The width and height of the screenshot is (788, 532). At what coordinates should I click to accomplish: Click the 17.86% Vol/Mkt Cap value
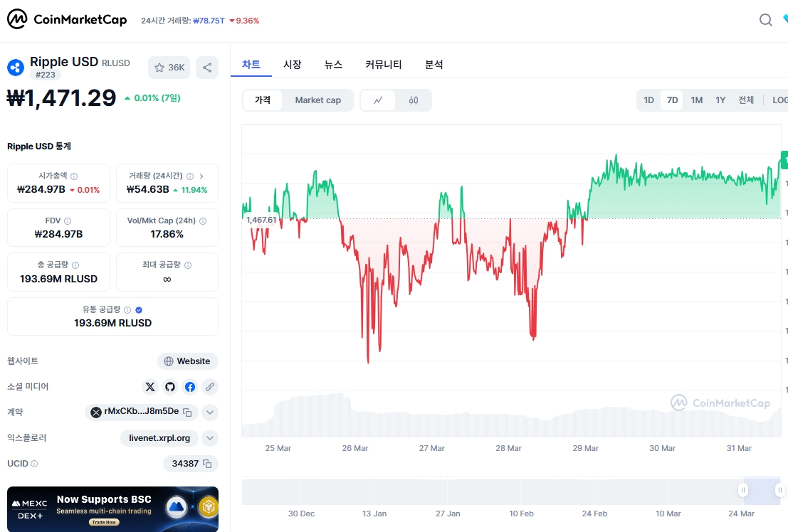[x=167, y=234]
